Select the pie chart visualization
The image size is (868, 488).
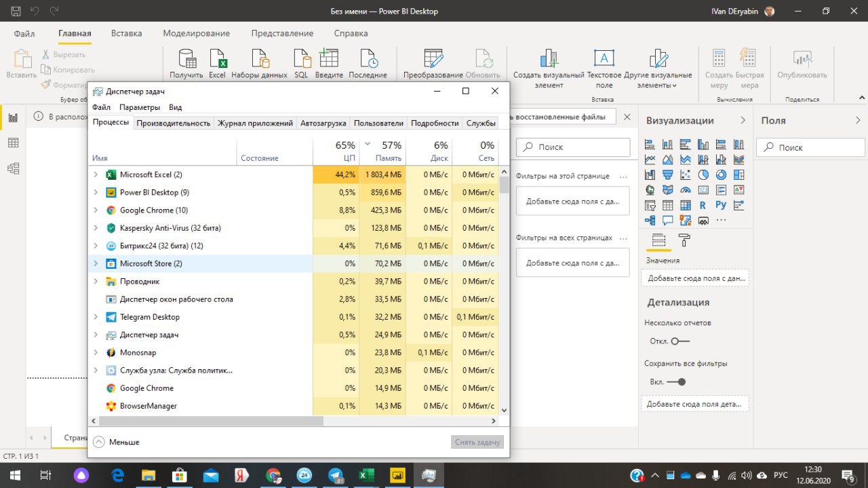[703, 174]
